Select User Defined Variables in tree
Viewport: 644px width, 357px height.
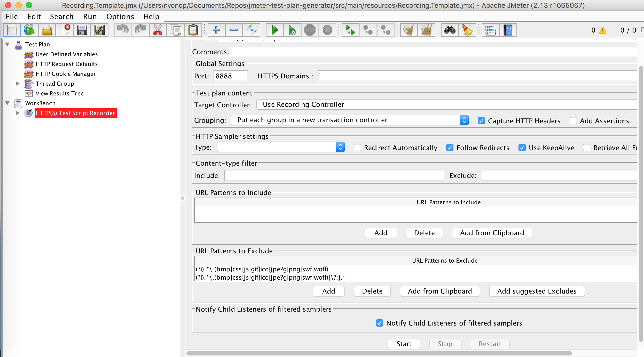click(67, 54)
